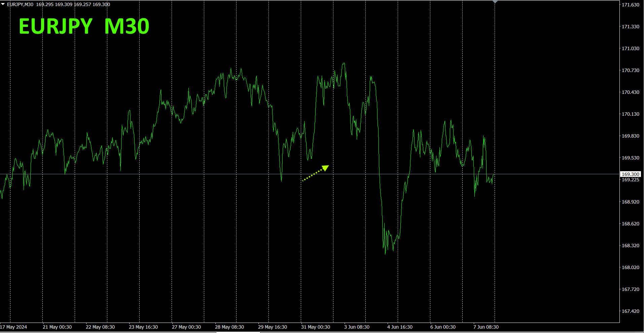Click the small triangle beside EURJPY,M30 header
This screenshot has width=644, height=333.
pos(3,4)
